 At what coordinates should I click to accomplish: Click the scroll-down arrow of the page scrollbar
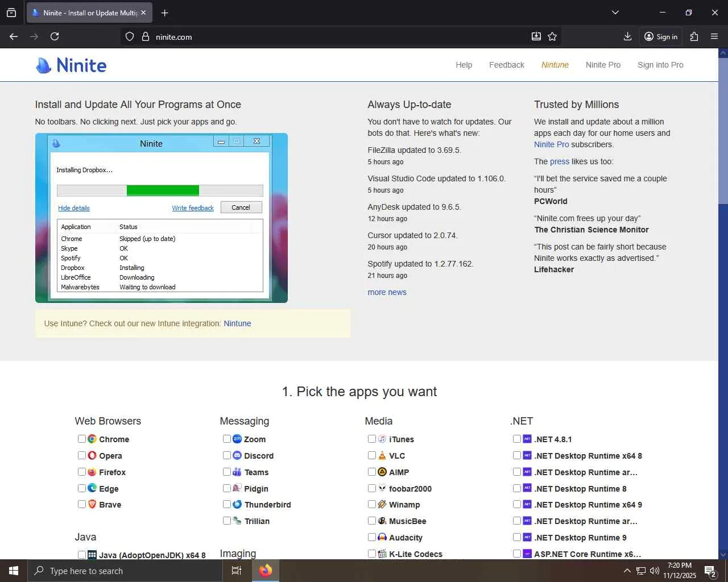(x=723, y=555)
